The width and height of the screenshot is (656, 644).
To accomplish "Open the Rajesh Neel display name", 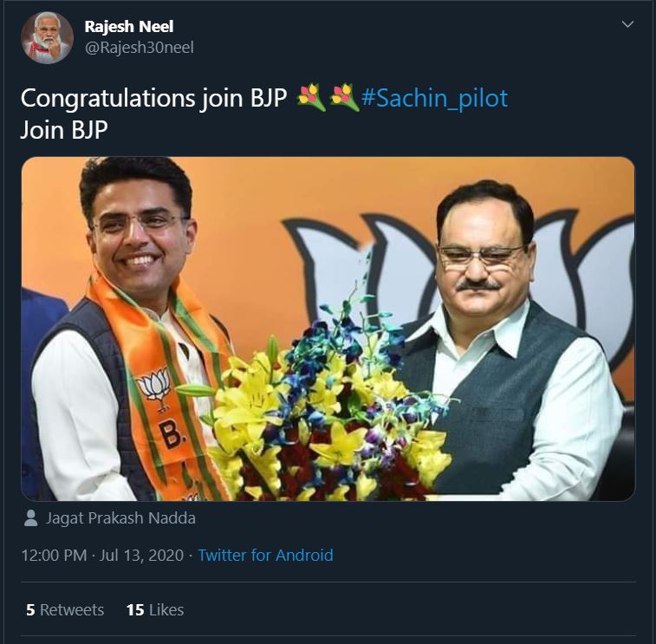I will [129, 27].
